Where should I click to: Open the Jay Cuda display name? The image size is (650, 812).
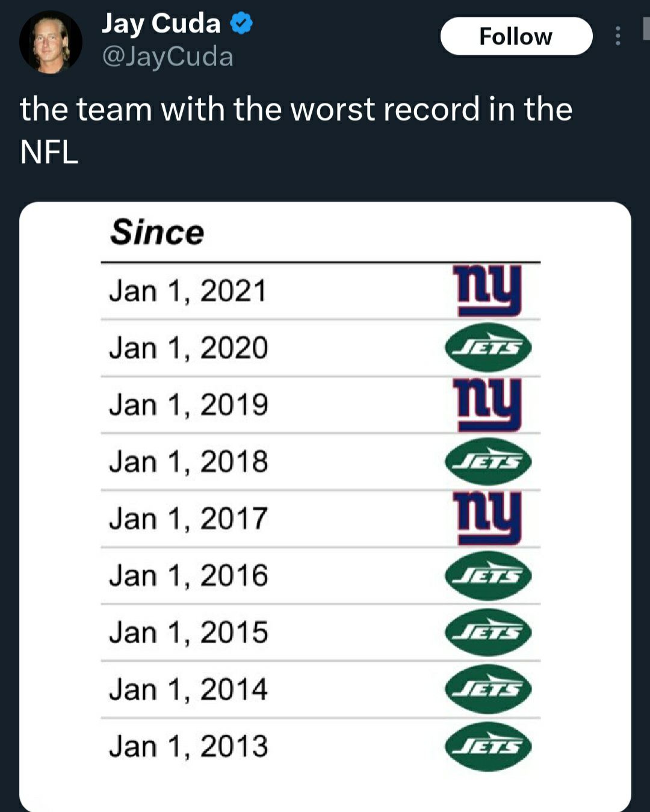[x=161, y=24]
